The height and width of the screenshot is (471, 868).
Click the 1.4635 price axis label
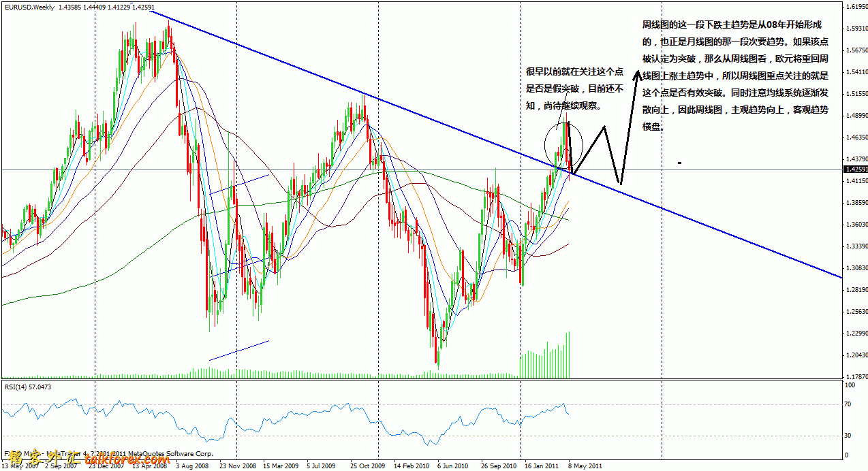point(856,137)
